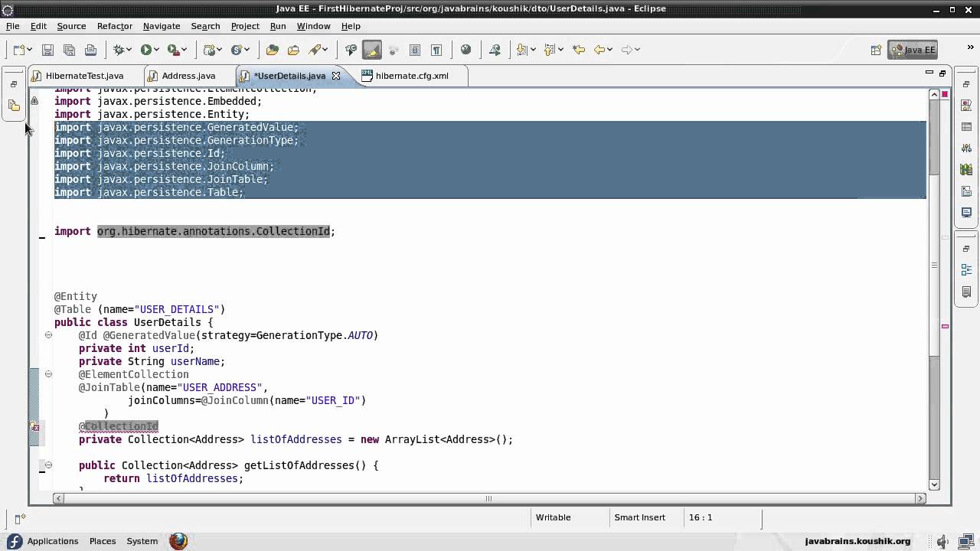Toggle Show Whitespace Characters pilcrow button
Screen dimensions: 980x551
(x=436, y=50)
